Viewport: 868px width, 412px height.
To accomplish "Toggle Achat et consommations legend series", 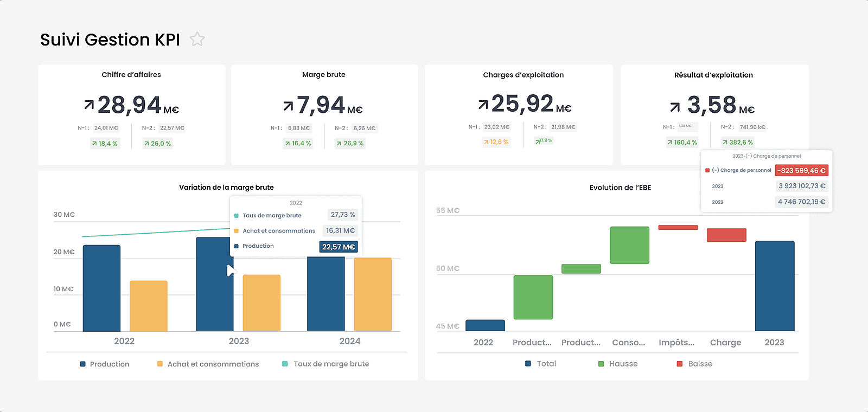I will (208, 364).
